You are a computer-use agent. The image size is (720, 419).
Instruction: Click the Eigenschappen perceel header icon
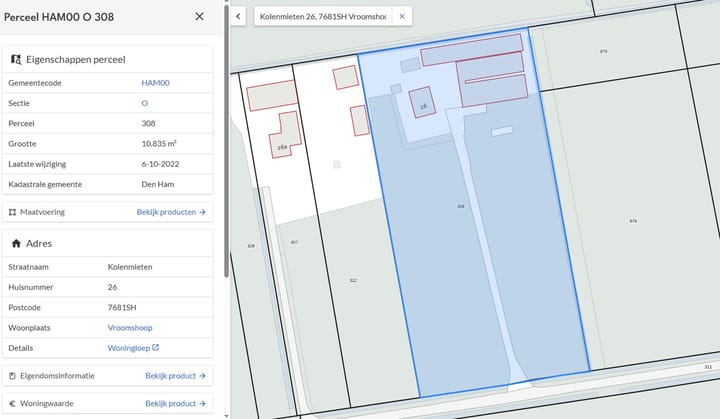16,59
